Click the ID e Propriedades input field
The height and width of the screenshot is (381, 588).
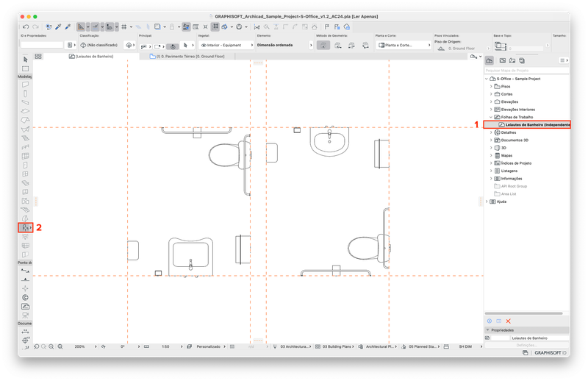coord(42,45)
